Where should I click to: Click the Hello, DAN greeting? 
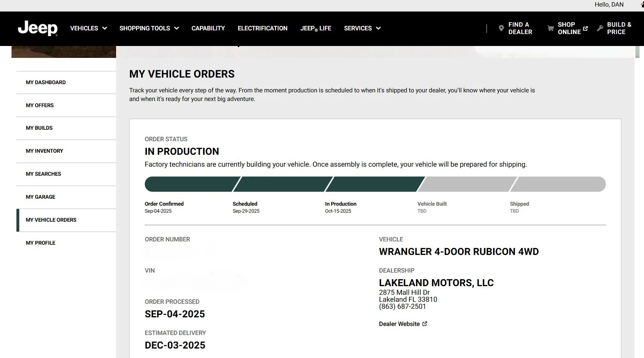point(609,5)
